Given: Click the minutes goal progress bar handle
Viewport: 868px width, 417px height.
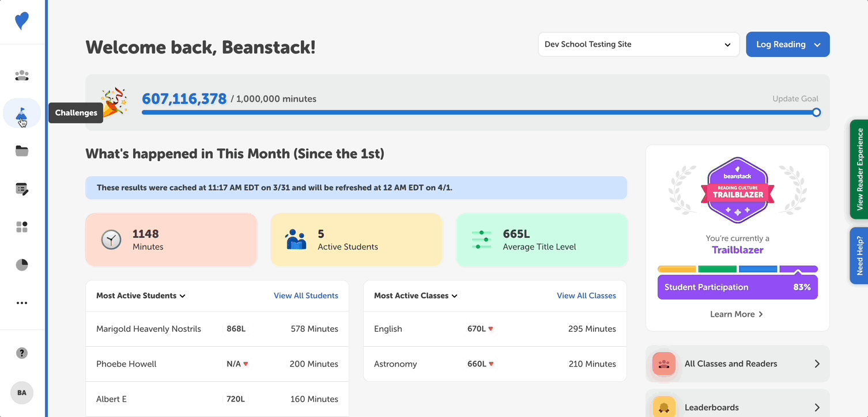Looking at the screenshot, I should pyautogui.click(x=816, y=112).
